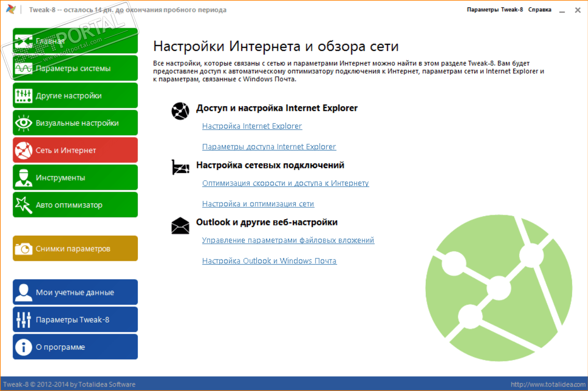Open Настройка и оптимизация сети link

[258, 204]
